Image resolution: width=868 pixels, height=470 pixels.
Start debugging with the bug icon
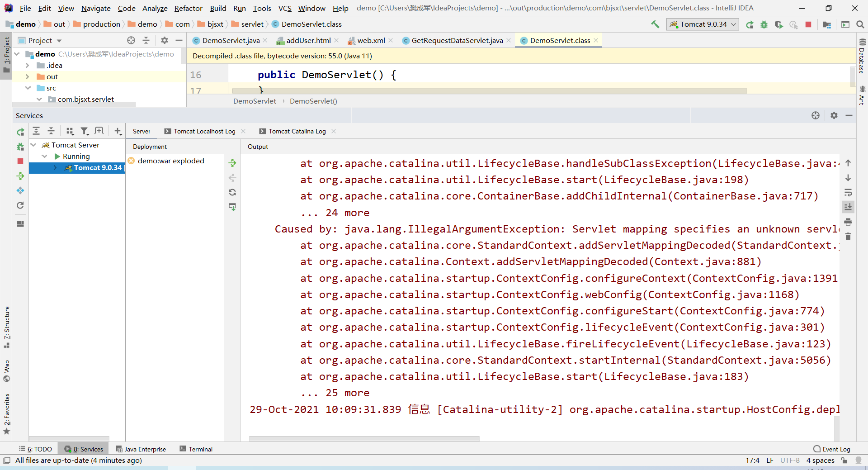pyautogui.click(x=764, y=24)
